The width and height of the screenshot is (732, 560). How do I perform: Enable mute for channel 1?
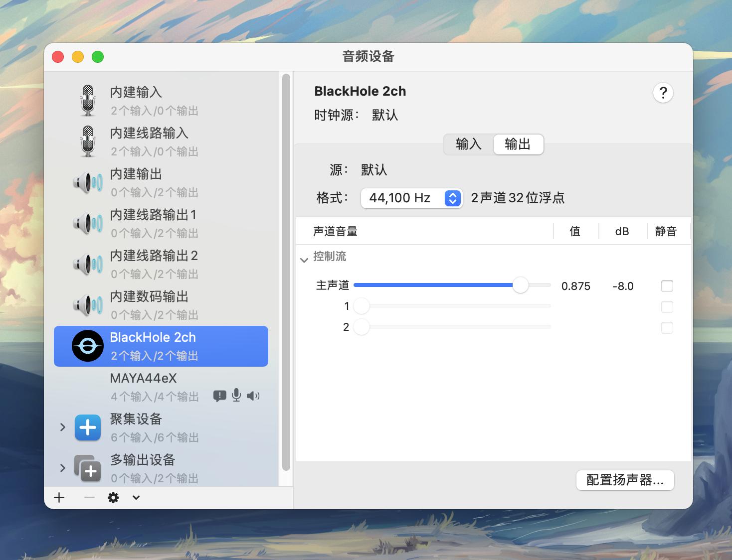pos(667,307)
